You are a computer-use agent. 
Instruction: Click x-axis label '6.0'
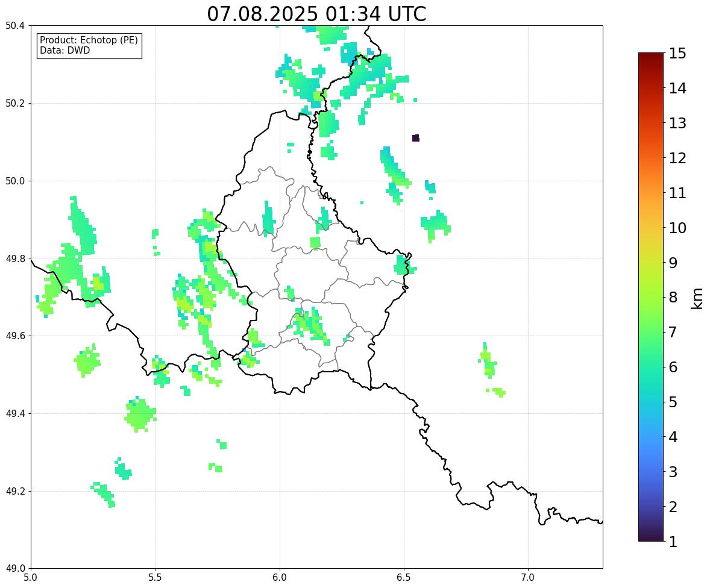(280, 578)
